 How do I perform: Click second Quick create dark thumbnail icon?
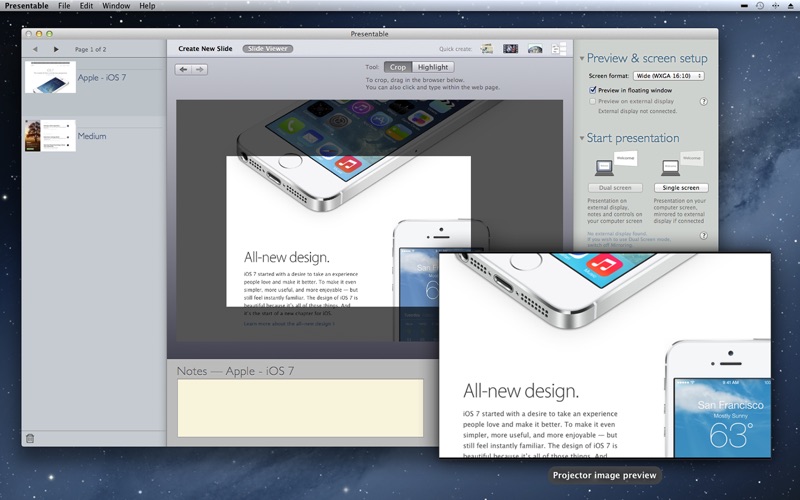pyautogui.click(x=510, y=48)
